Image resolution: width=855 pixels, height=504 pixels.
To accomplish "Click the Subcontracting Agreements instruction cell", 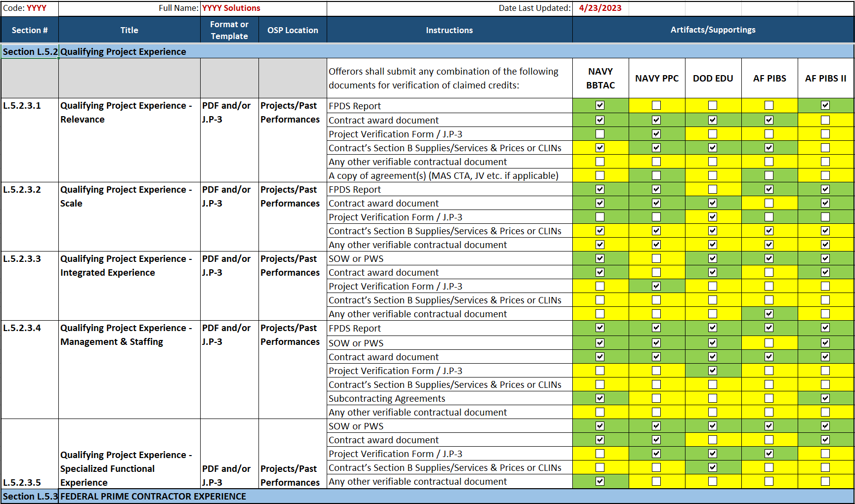I will [450, 398].
